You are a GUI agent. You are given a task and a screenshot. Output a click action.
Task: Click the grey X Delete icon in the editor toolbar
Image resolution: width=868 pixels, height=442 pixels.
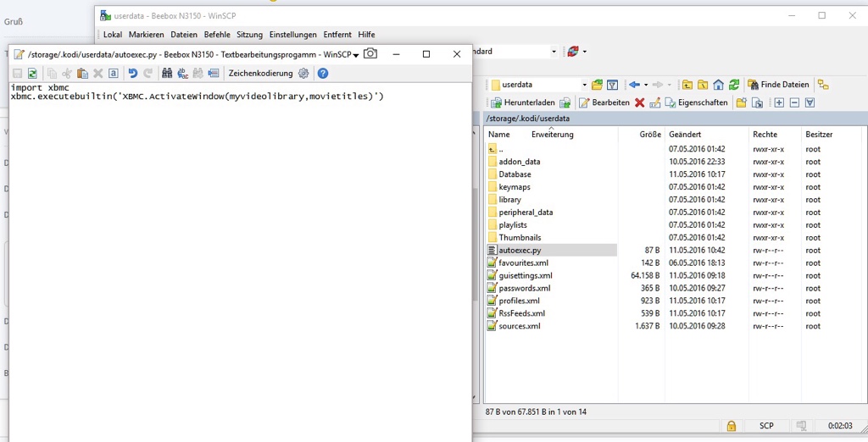tap(98, 73)
